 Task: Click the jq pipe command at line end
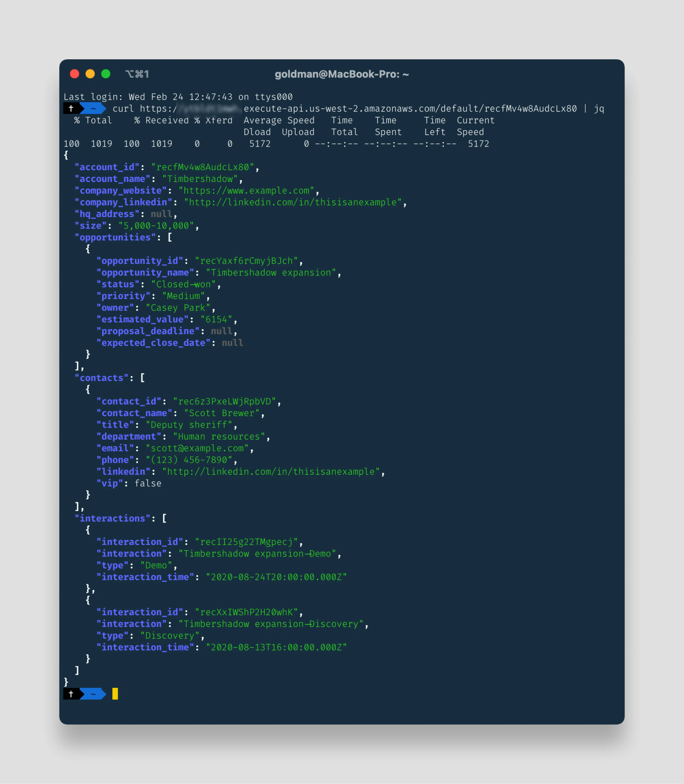click(x=599, y=109)
